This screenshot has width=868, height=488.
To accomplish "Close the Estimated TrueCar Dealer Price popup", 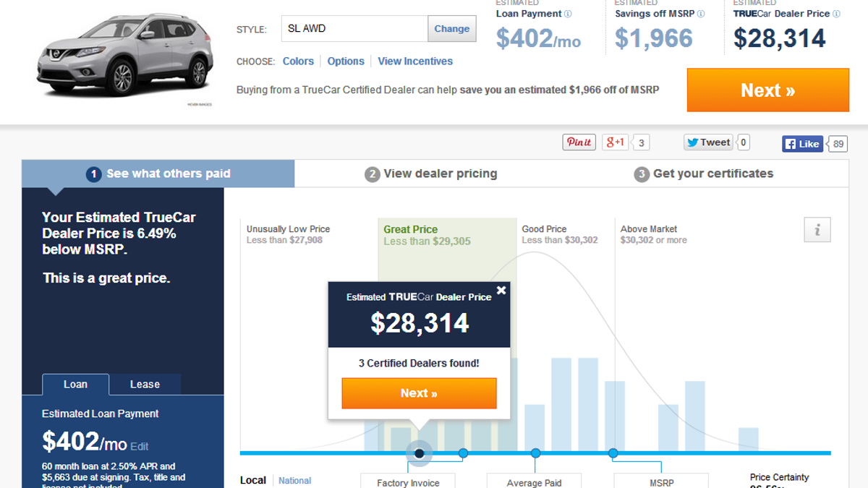I will point(501,291).
